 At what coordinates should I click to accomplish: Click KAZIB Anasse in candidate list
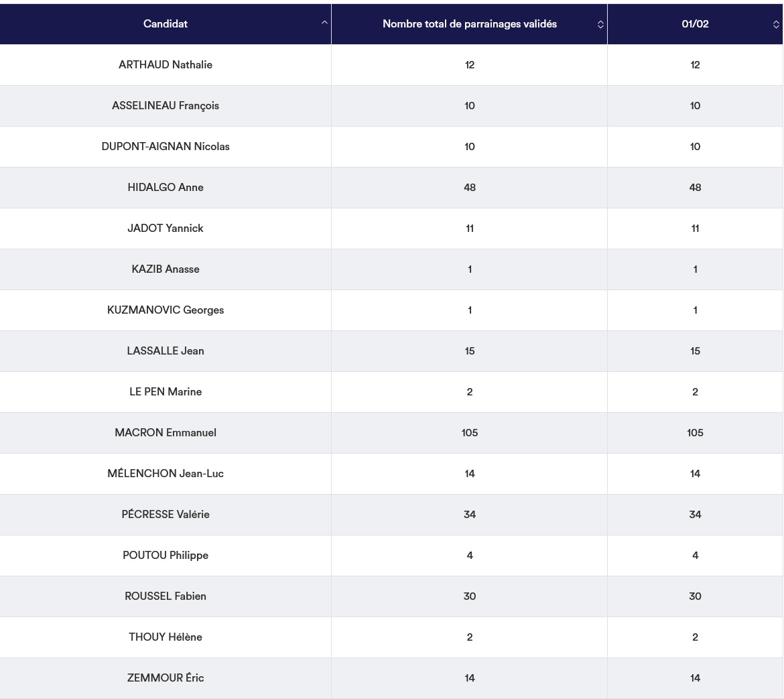(x=166, y=269)
